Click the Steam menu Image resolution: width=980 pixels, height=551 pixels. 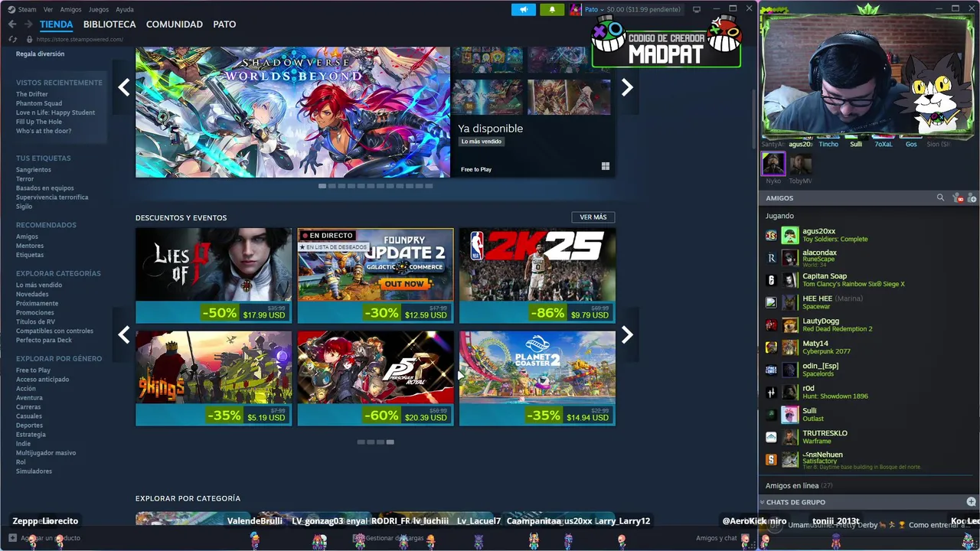[x=27, y=9]
